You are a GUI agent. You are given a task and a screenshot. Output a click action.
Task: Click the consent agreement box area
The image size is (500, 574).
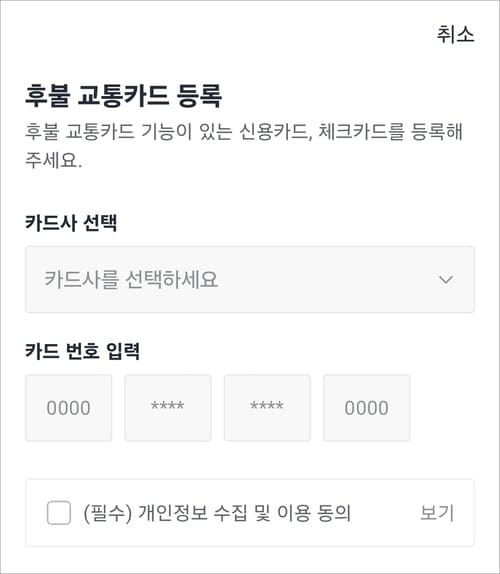tap(250, 513)
